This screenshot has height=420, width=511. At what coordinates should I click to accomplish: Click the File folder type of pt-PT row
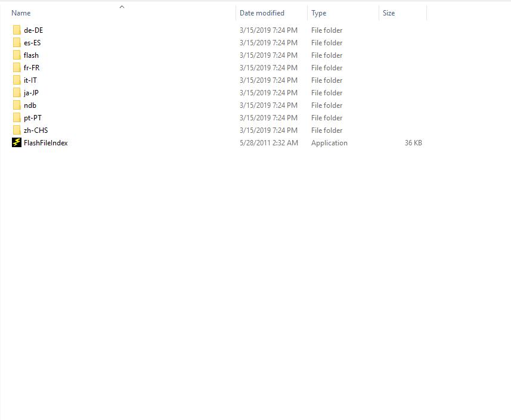click(x=327, y=118)
